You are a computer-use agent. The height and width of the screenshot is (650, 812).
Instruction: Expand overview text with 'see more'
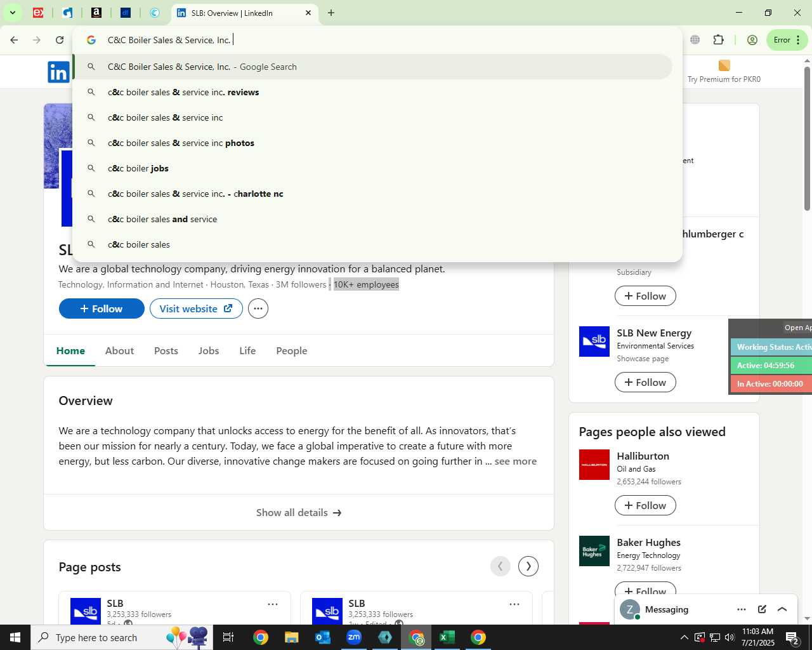tap(515, 461)
